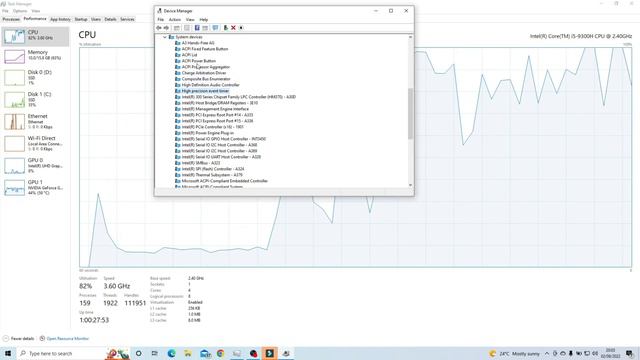
Task: Switch to App history tab in Task Manager
Action: pos(60,19)
